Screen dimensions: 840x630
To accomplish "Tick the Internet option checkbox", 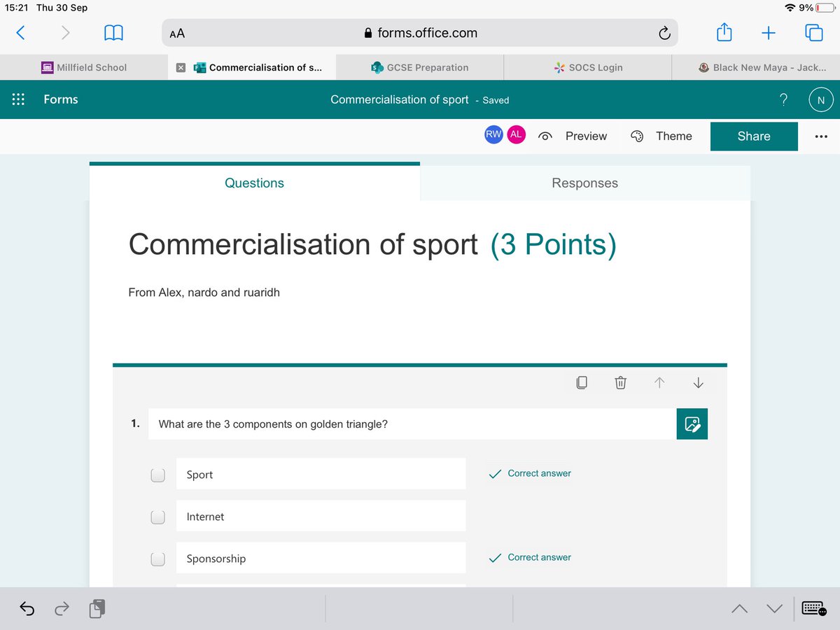I will click(157, 517).
